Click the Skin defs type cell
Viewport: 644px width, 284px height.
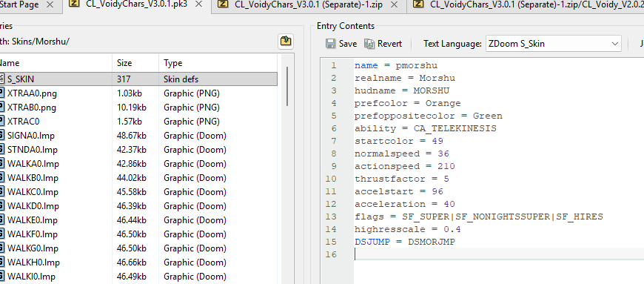[181, 79]
